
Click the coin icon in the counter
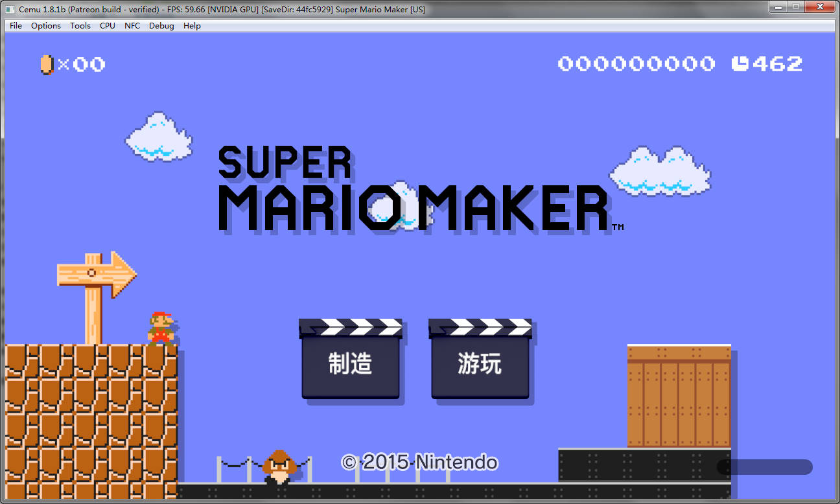pyautogui.click(x=47, y=65)
